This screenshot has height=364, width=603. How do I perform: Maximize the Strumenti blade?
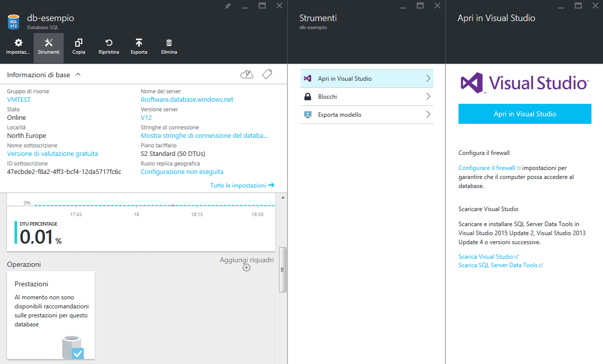coord(420,6)
